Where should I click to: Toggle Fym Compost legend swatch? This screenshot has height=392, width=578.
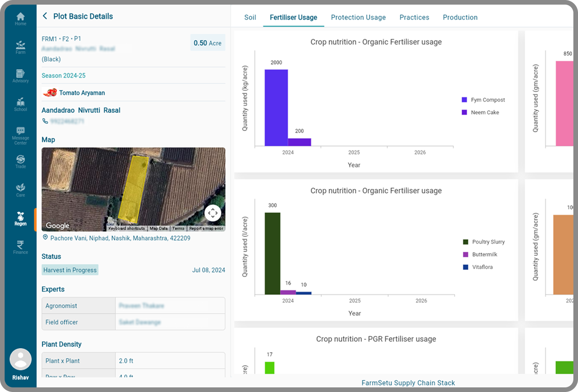coord(464,100)
